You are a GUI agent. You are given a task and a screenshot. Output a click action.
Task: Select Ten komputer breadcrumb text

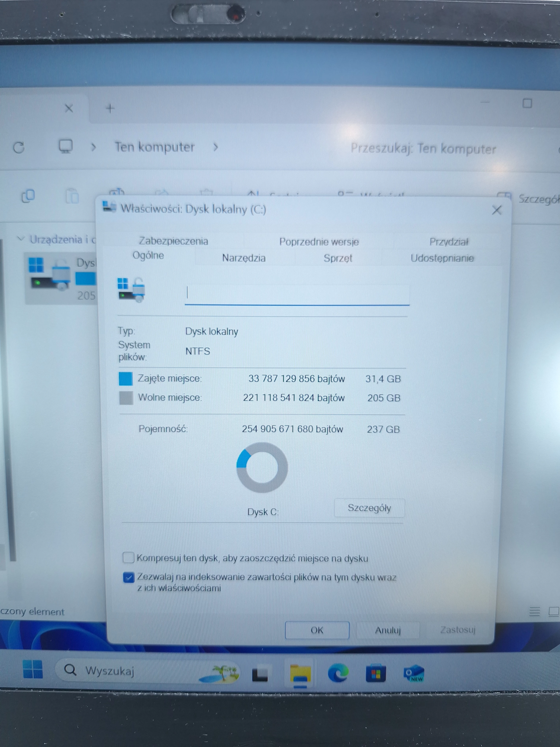(155, 147)
